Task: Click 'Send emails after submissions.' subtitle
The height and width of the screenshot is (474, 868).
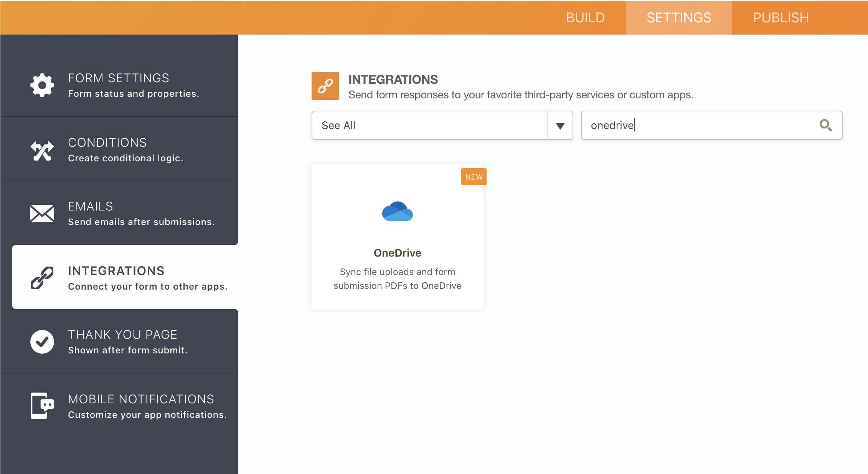Action: [x=142, y=222]
